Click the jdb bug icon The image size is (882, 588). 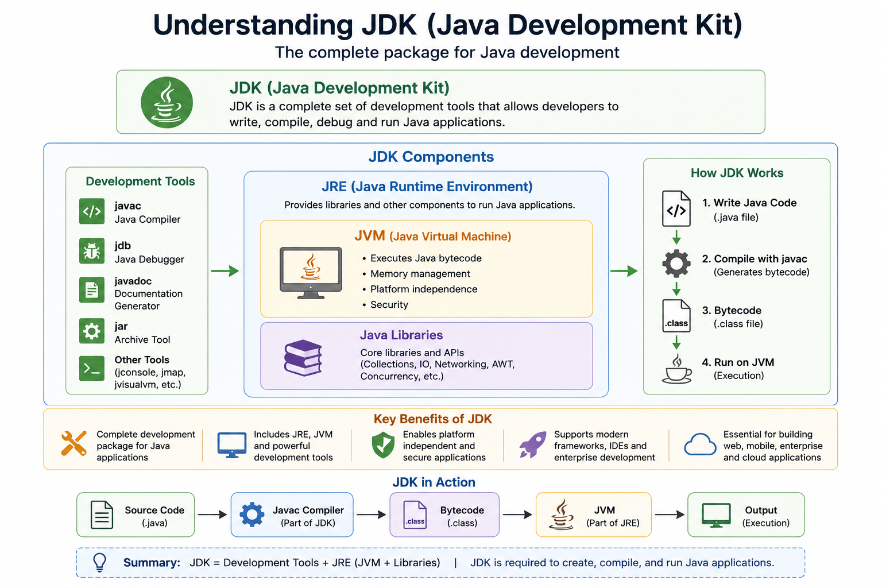92,251
